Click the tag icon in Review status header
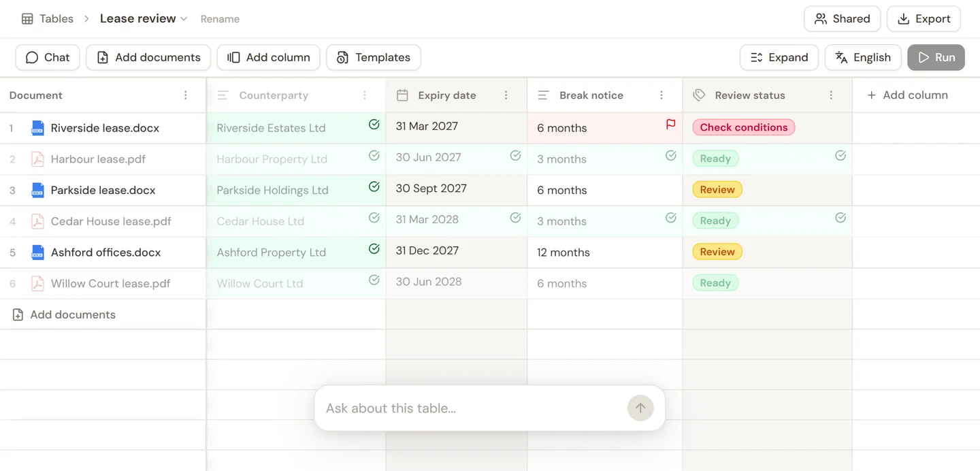 (699, 95)
